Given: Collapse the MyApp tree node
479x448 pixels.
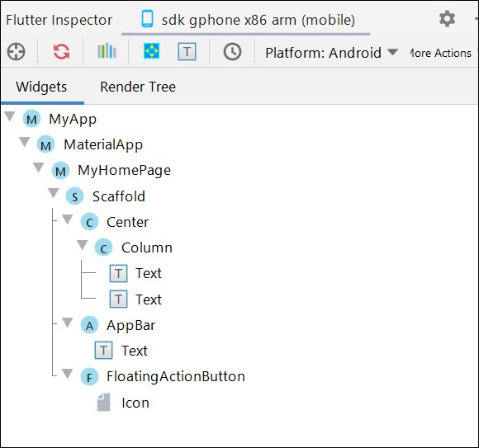Looking at the screenshot, I should point(10,116).
